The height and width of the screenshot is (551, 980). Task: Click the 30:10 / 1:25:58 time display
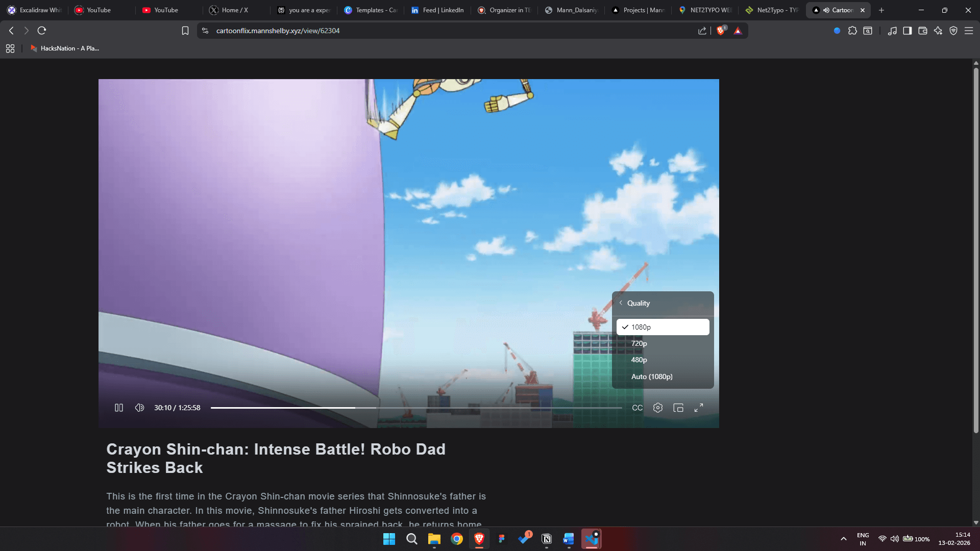click(x=177, y=408)
